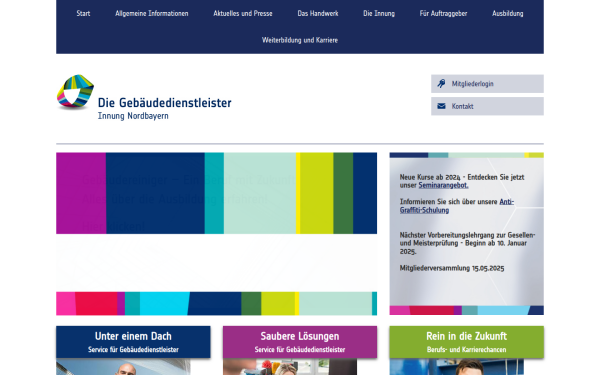Click the Die Gebäudedienstleister title text
The image size is (600, 375).
tap(165, 103)
